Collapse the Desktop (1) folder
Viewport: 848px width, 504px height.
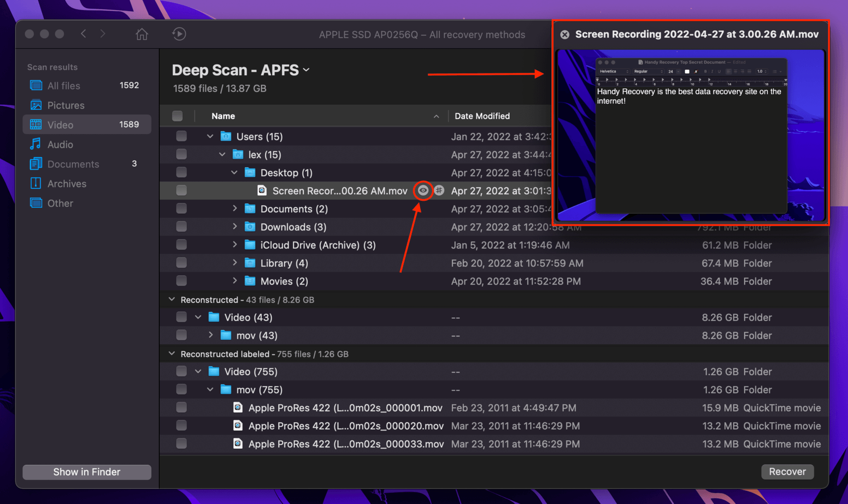[x=234, y=173]
